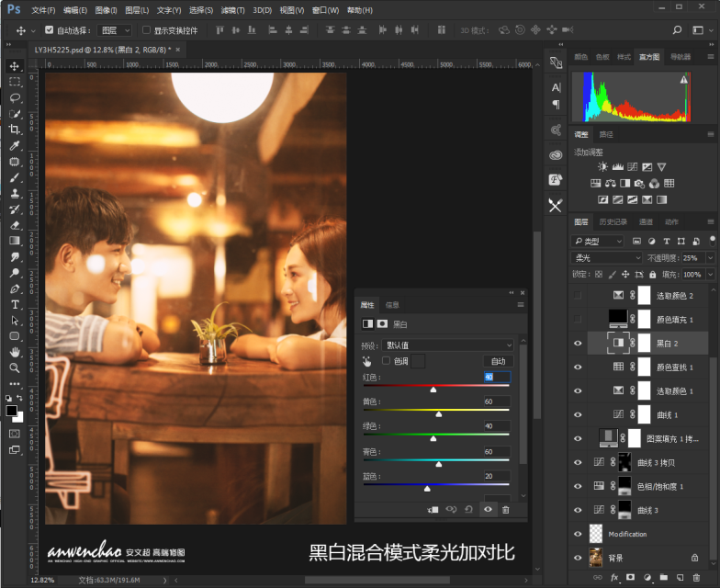The width and height of the screenshot is (720, 588).
Task: Click the 黄色 slider handle
Action: (x=439, y=414)
